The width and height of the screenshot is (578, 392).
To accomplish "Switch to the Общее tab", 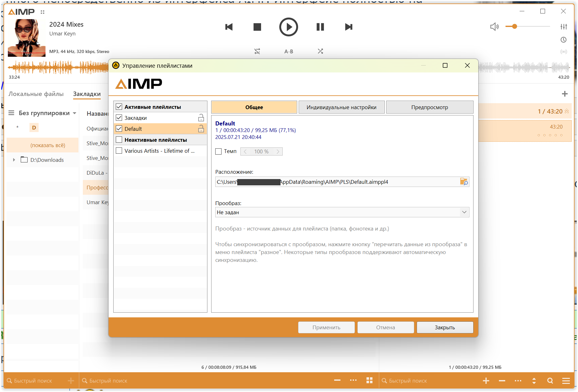I will click(254, 107).
